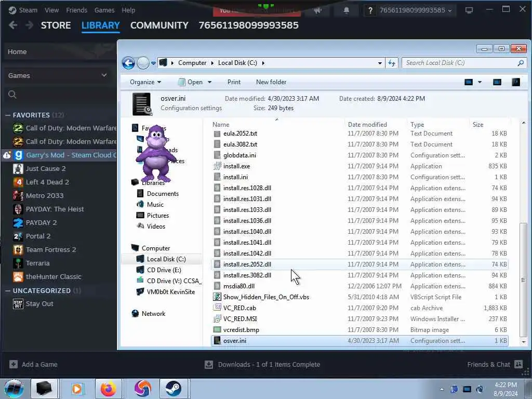Screen dimensions: 532x399
Task: Collapse the FAVORITES category
Action: tap(8, 115)
